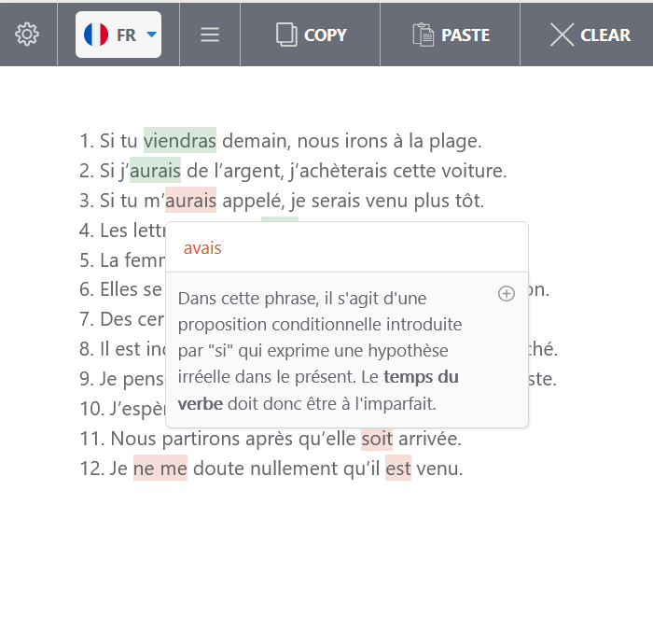Expand the FR language dropdown arrow
Screen dimensions: 653x644
pos(152,35)
